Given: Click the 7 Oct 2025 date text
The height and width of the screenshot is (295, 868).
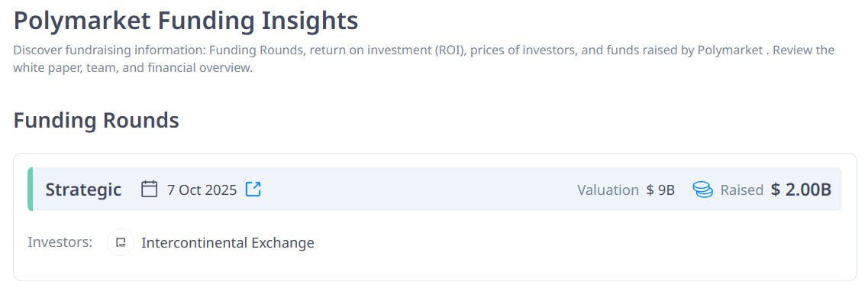Looking at the screenshot, I should 202,190.
